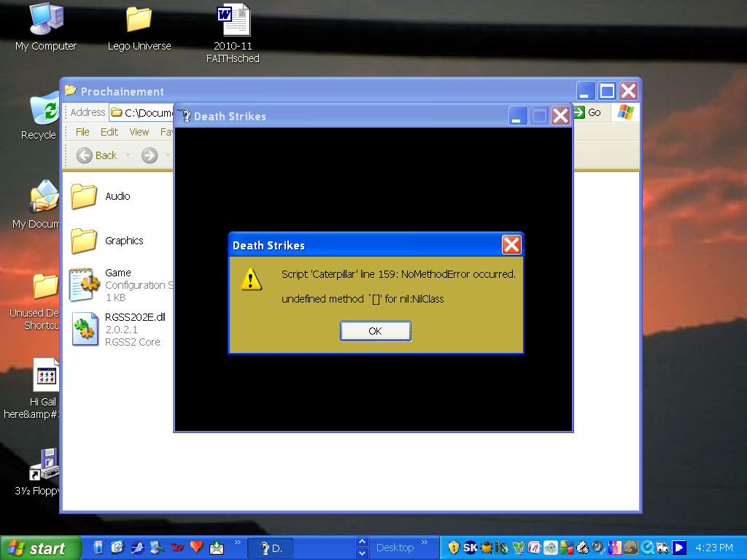Screen dimensions: 747x560
Task: Expand hidden quick launch items chevron
Action: tap(238, 542)
